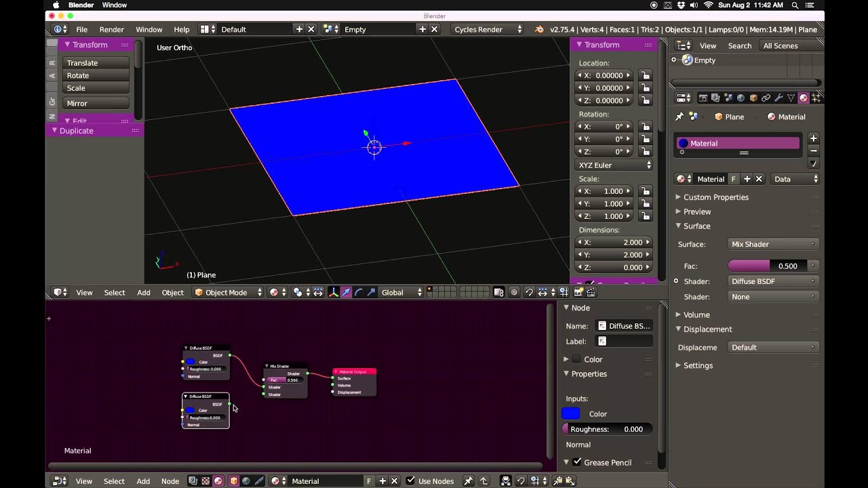
Task: Open the Modifiers wrench tab
Action: [x=778, y=98]
